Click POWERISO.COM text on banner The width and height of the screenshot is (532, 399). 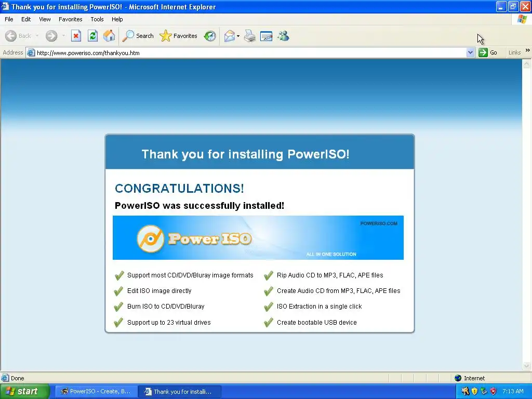click(379, 223)
